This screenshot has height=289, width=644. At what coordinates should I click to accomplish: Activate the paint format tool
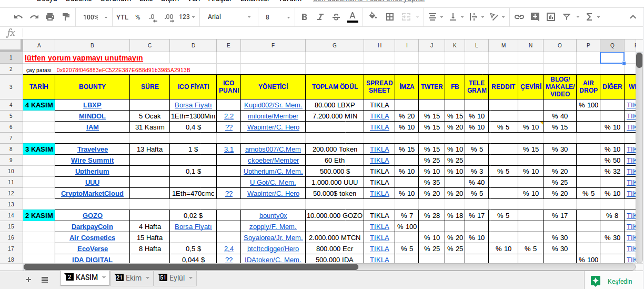66,17
